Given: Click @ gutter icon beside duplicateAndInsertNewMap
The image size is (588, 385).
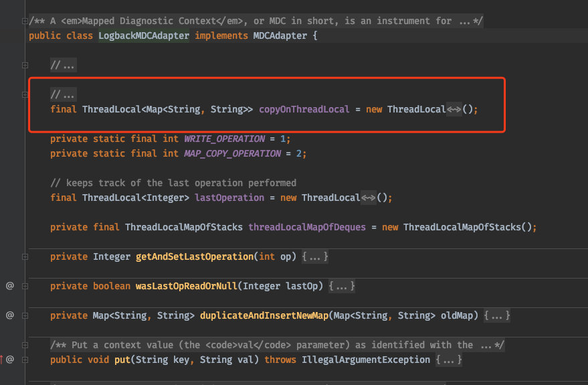Looking at the screenshot, I should 10,315.
